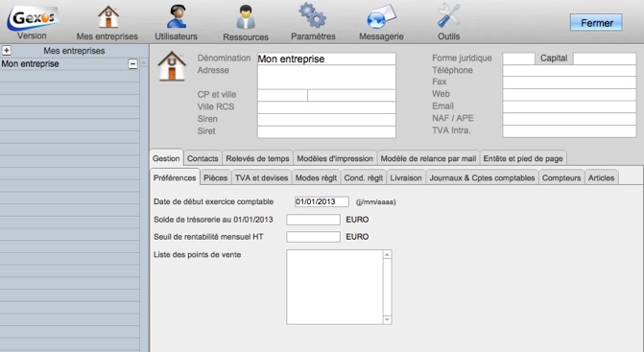Click the Siret field
The width and height of the screenshot is (644, 352).
pos(326,131)
